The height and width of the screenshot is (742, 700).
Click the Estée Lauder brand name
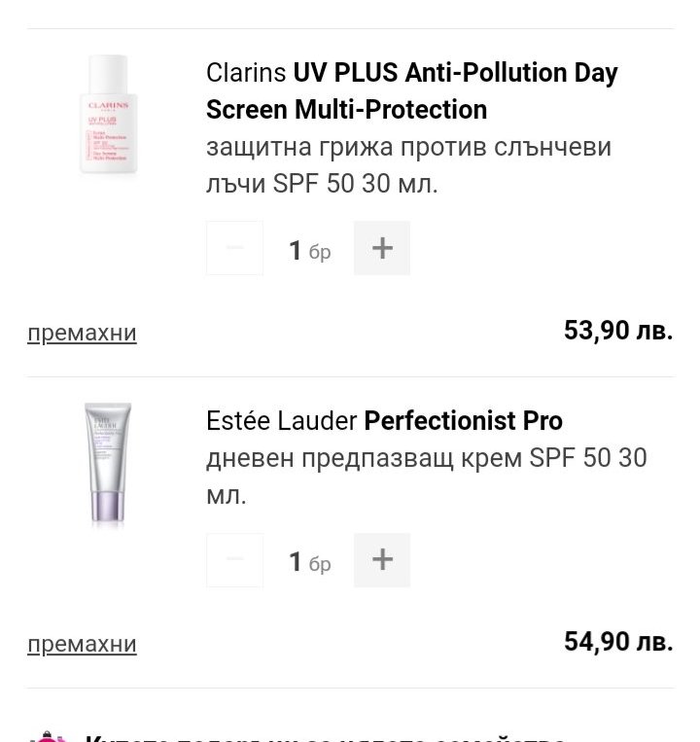click(x=281, y=420)
